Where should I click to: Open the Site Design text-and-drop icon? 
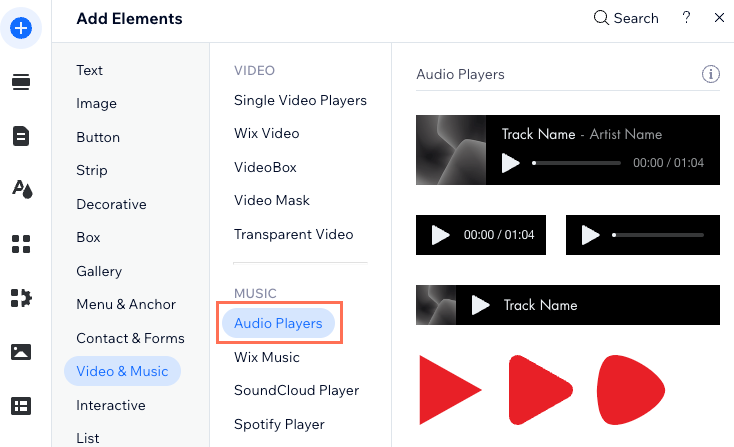(22, 189)
